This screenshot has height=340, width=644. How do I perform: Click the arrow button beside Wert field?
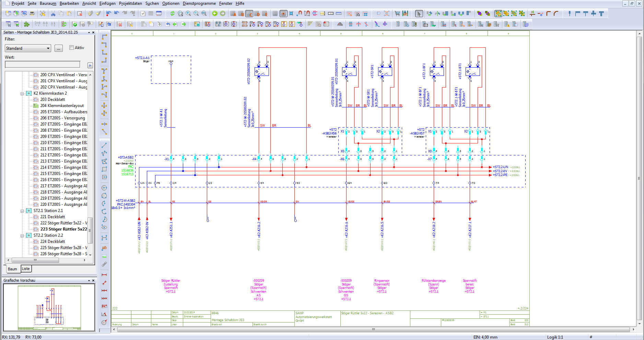tap(90, 65)
